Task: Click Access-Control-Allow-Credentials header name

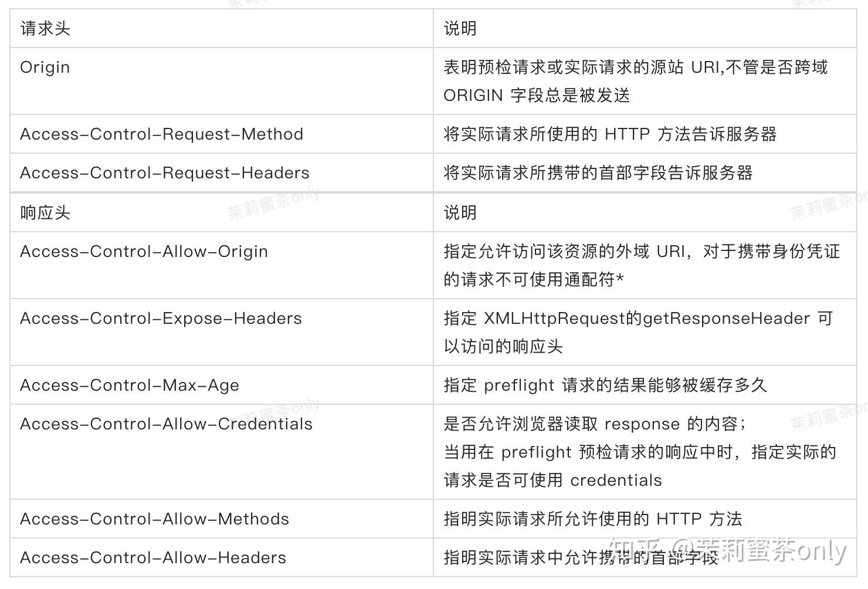Action: (167, 424)
